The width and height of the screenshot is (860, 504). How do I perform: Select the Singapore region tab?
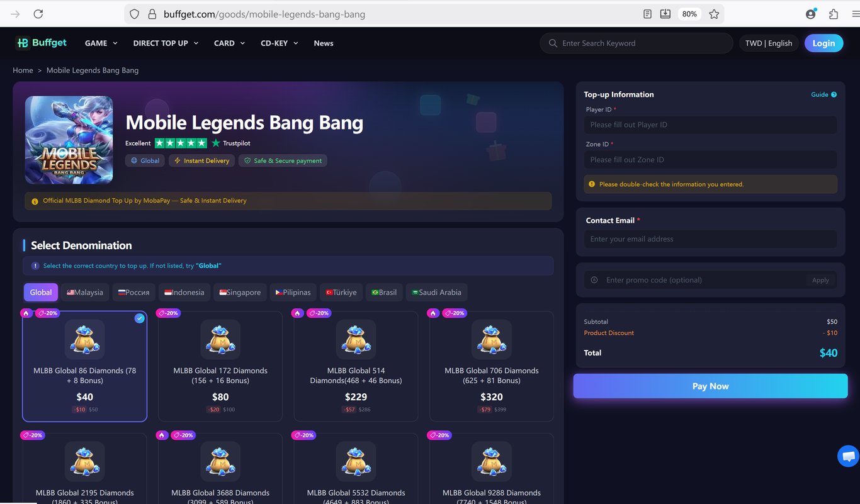tap(240, 292)
